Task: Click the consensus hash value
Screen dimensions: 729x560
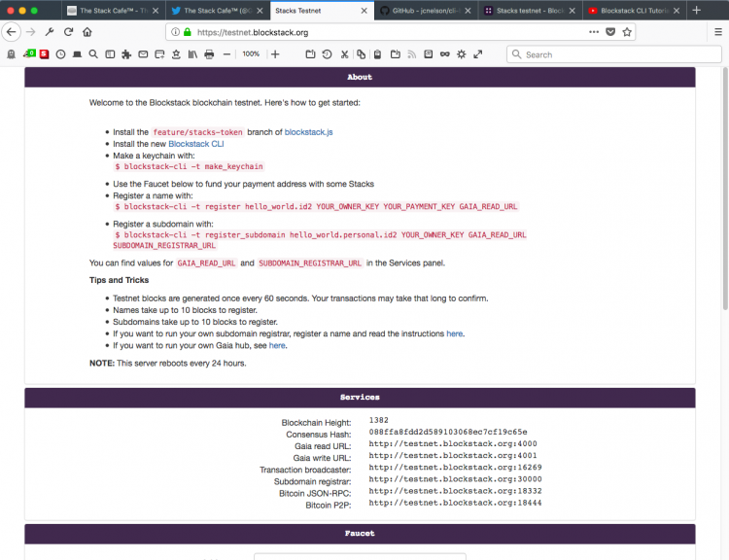Action: [448, 432]
